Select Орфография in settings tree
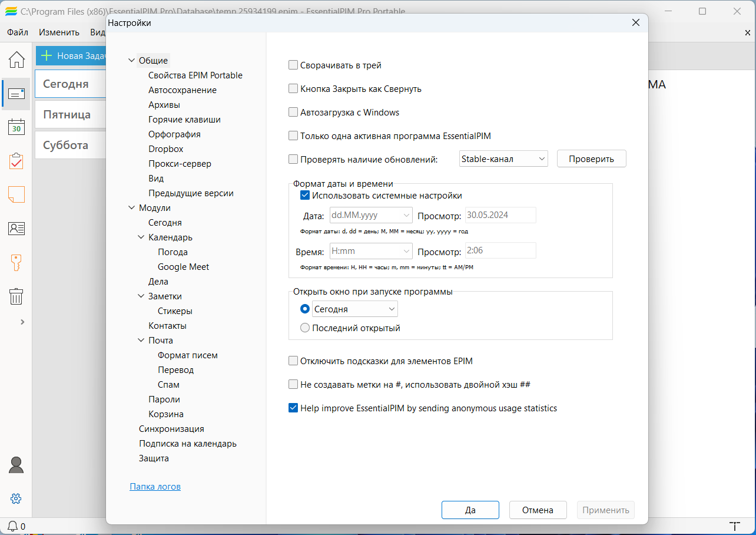The image size is (756, 535). pos(174,134)
